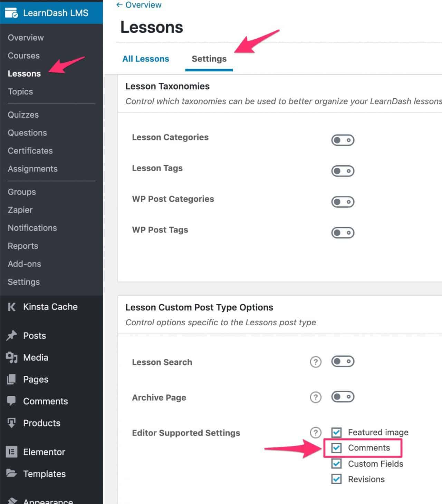The height and width of the screenshot is (504, 442).
Task: Open Elementor via its E icon
Action: point(11,452)
